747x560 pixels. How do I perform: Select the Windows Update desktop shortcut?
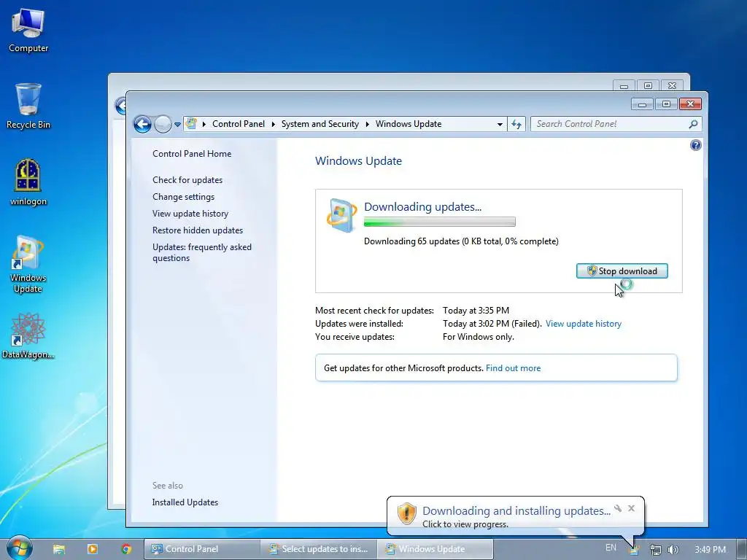point(28,264)
